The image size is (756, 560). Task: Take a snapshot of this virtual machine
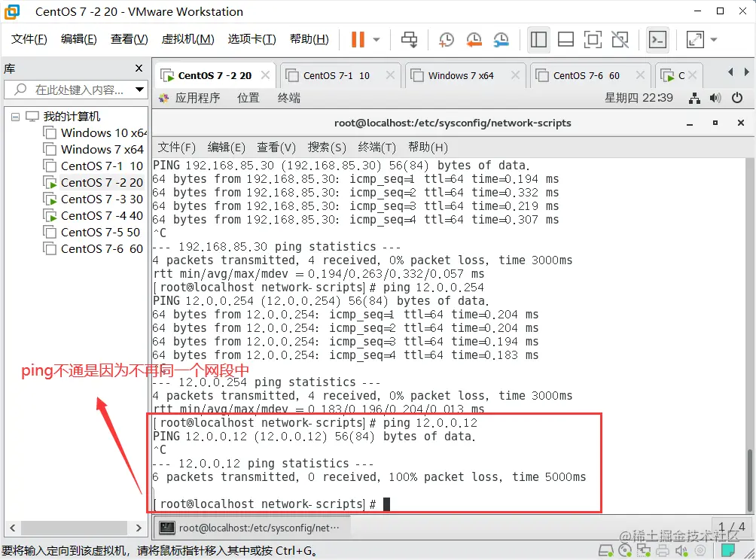(x=446, y=41)
